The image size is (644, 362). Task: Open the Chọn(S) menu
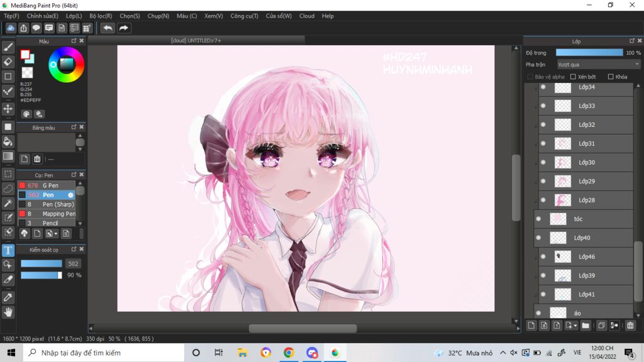click(130, 16)
